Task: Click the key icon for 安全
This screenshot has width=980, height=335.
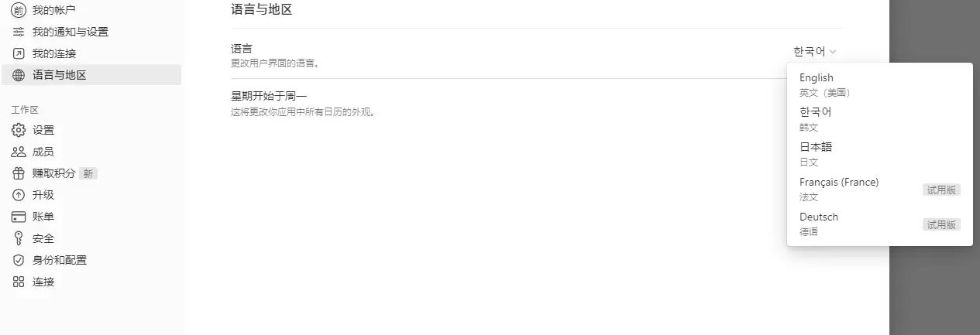Action: click(19, 238)
